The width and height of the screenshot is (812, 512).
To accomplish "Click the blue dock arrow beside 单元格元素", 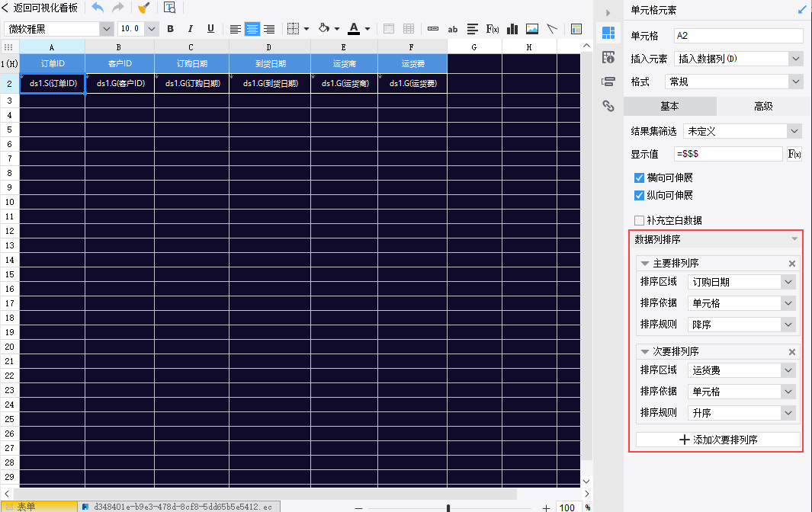I will point(802,10).
